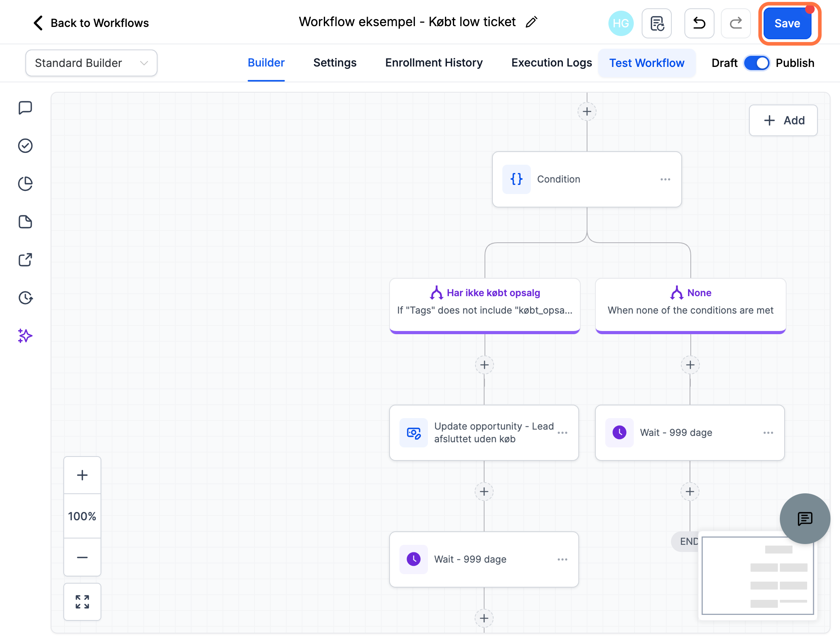Fit workflow to screen
840x643 pixels.
82,602
